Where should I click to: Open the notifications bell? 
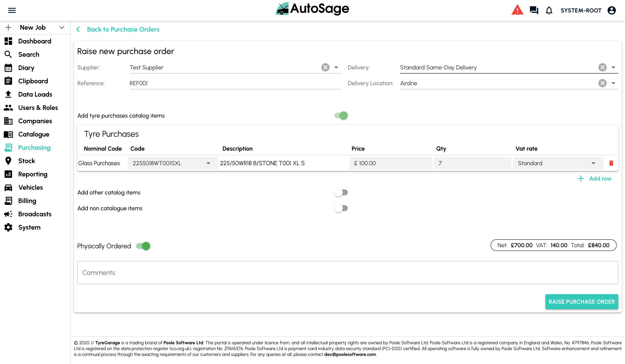click(549, 10)
